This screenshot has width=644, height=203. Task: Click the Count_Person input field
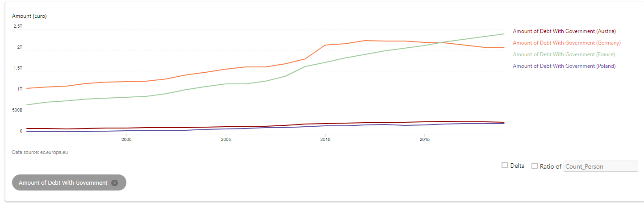click(601, 166)
